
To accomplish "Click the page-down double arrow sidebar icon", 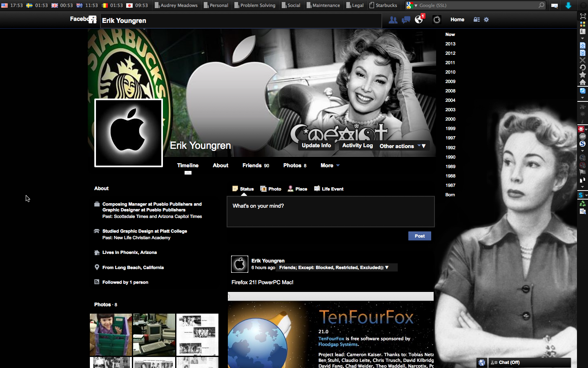I will (x=583, y=53).
